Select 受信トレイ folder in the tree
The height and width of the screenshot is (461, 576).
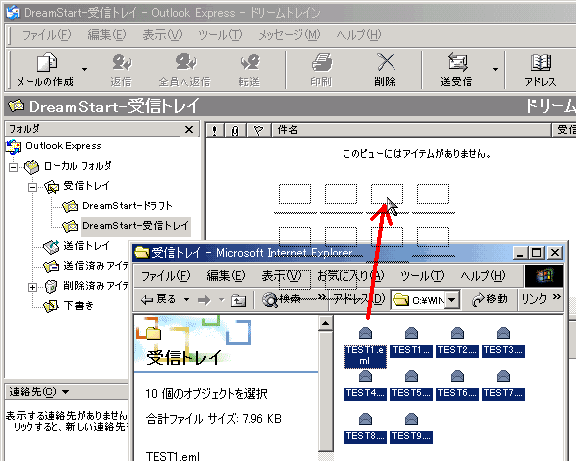click(x=86, y=186)
